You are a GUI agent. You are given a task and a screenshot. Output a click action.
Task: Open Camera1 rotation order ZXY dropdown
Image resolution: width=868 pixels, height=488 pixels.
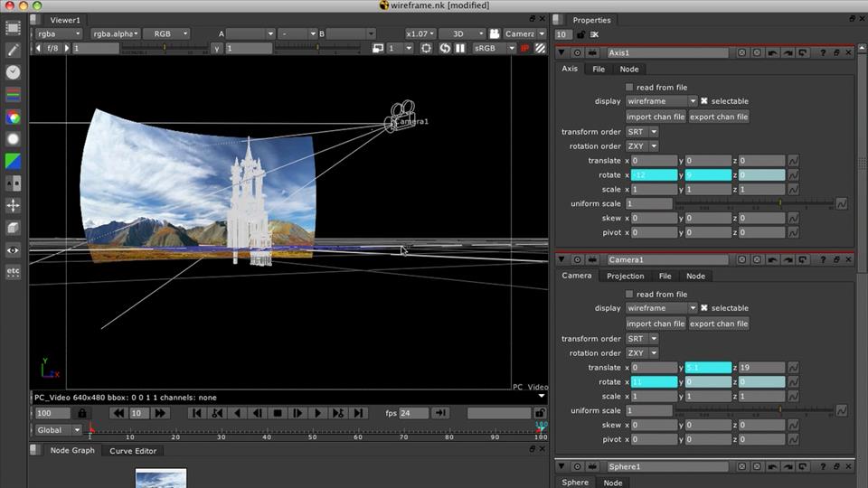click(642, 353)
